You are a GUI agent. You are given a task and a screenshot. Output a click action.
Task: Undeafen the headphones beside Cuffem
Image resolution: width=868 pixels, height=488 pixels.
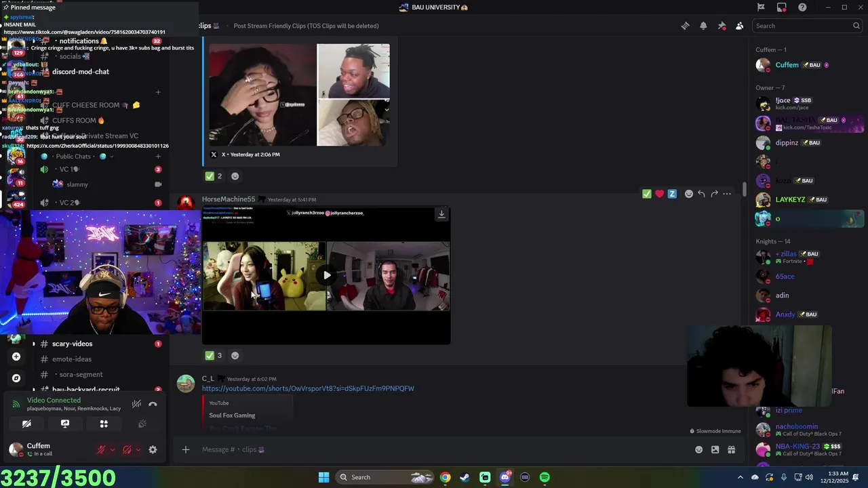pyautogui.click(x=127, y=449)
